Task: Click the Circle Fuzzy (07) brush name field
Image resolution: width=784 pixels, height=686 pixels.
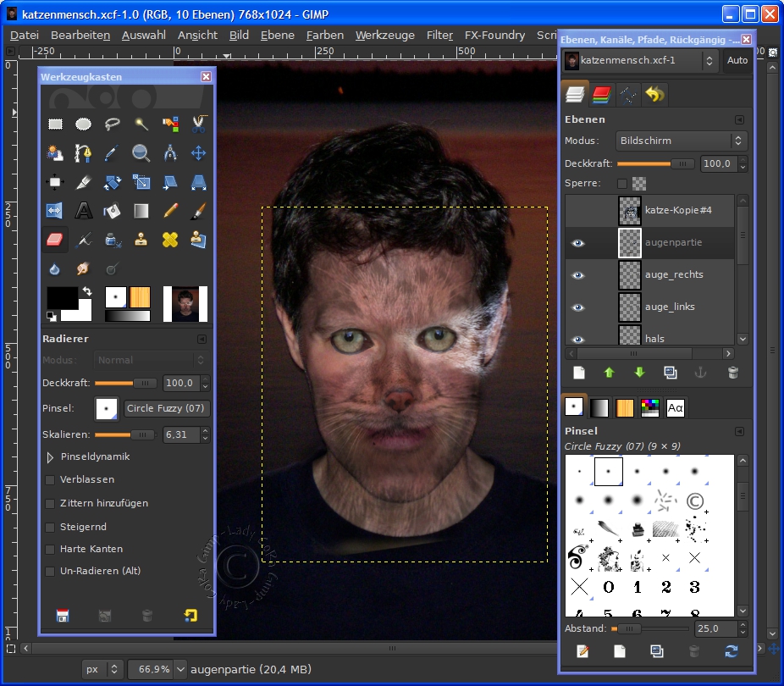Action: pos(166,408)
